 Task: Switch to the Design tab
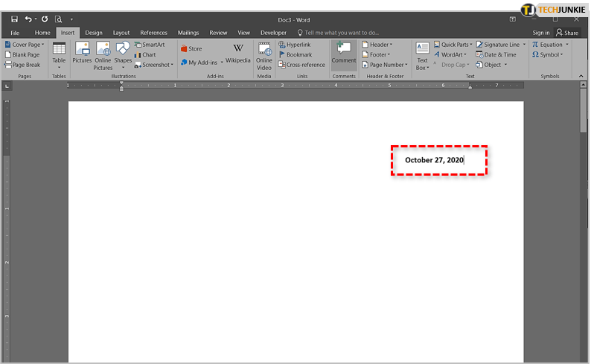[x=94, y=33]
